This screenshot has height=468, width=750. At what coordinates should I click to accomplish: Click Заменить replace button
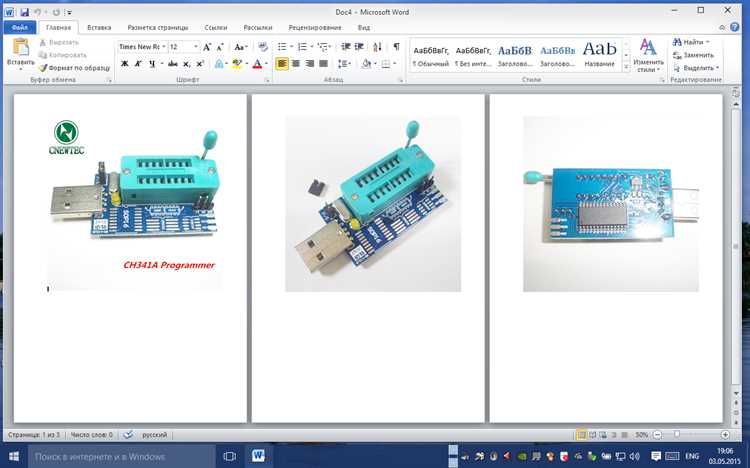tap(693, 55)
